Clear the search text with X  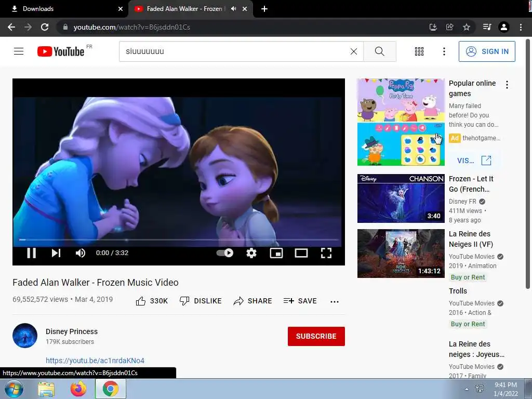click(353, 51)
